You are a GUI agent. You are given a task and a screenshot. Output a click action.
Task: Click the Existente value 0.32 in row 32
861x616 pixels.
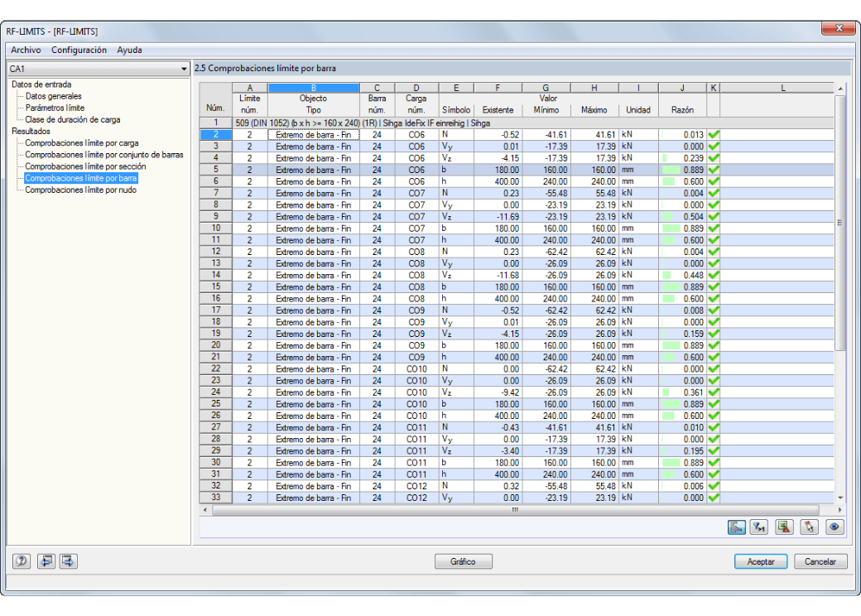pos(511,486)
